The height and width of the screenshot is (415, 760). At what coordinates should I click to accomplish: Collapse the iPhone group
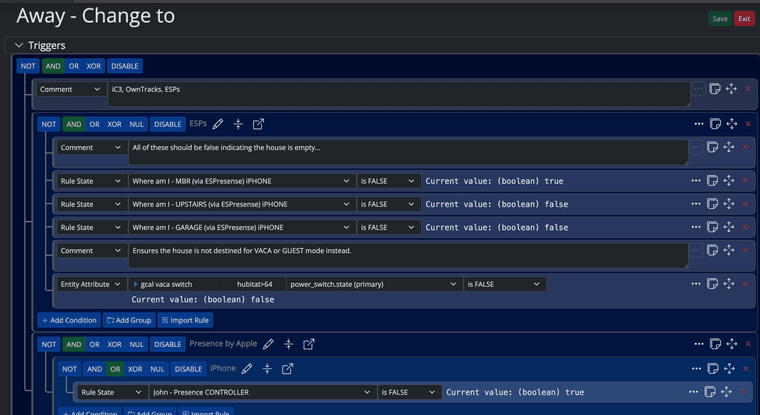pyautogui.click(x=267, y=369)
